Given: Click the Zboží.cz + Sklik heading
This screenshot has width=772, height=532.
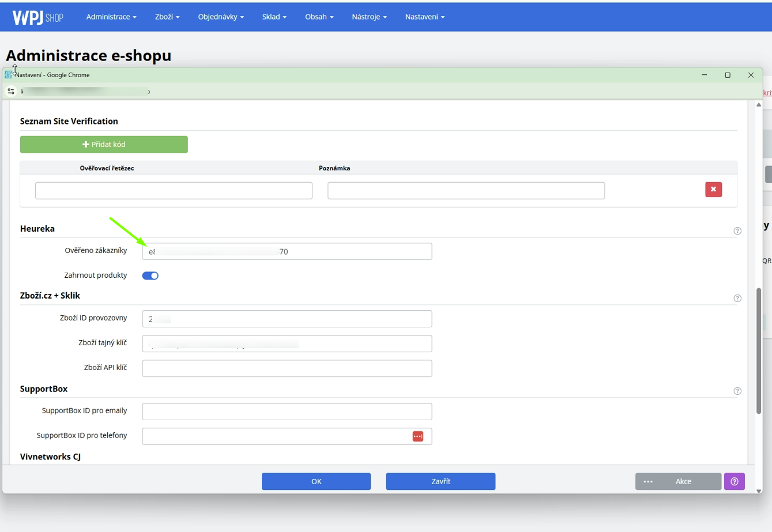Looking at the screenshot, I should coord(50,295).
